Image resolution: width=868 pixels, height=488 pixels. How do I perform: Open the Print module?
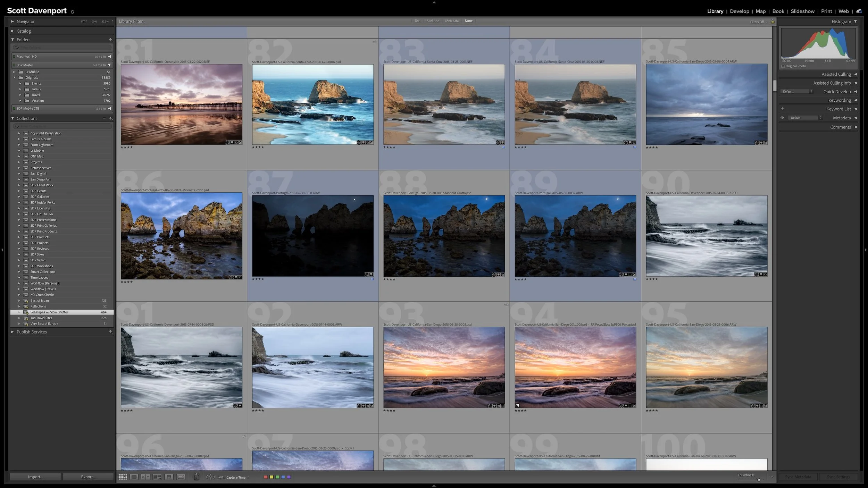(826, 11)
